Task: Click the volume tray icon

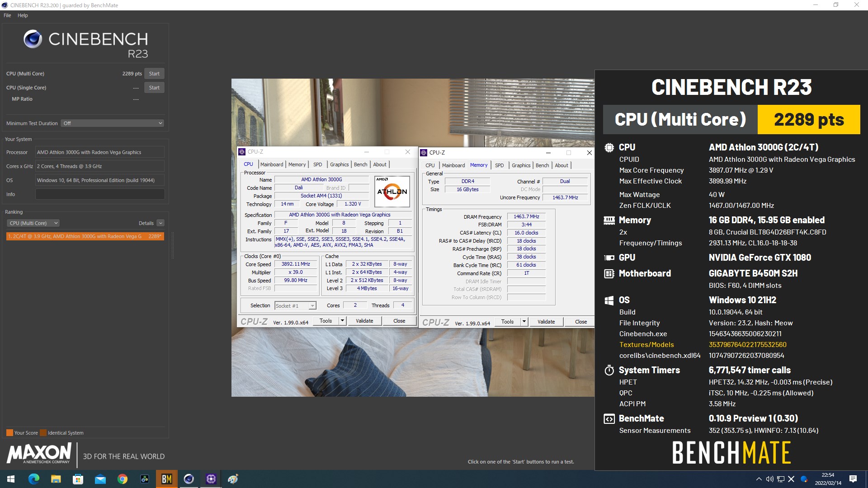Action: [769, 479]
